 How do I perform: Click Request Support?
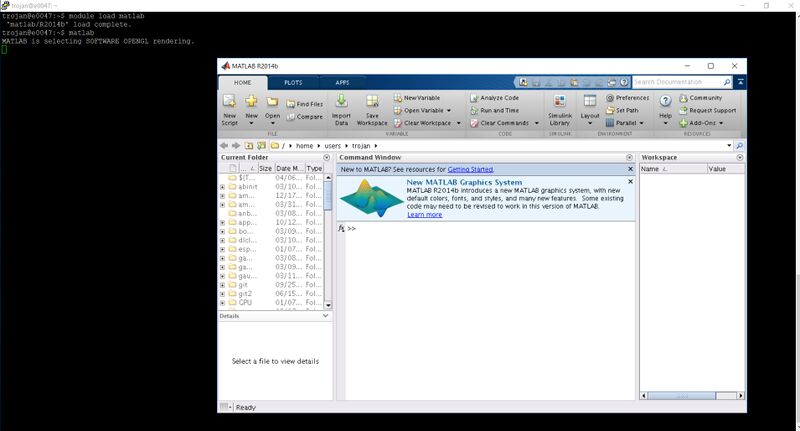708,110
